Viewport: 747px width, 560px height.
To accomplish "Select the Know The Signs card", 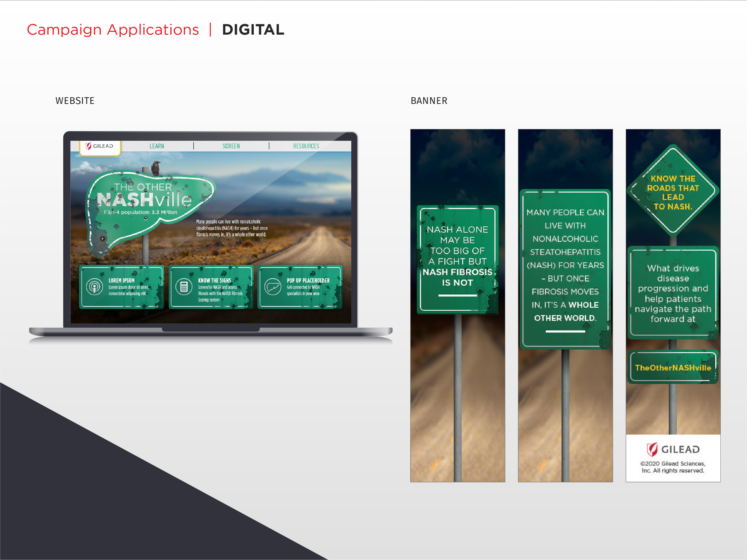I will coord(211,287).
